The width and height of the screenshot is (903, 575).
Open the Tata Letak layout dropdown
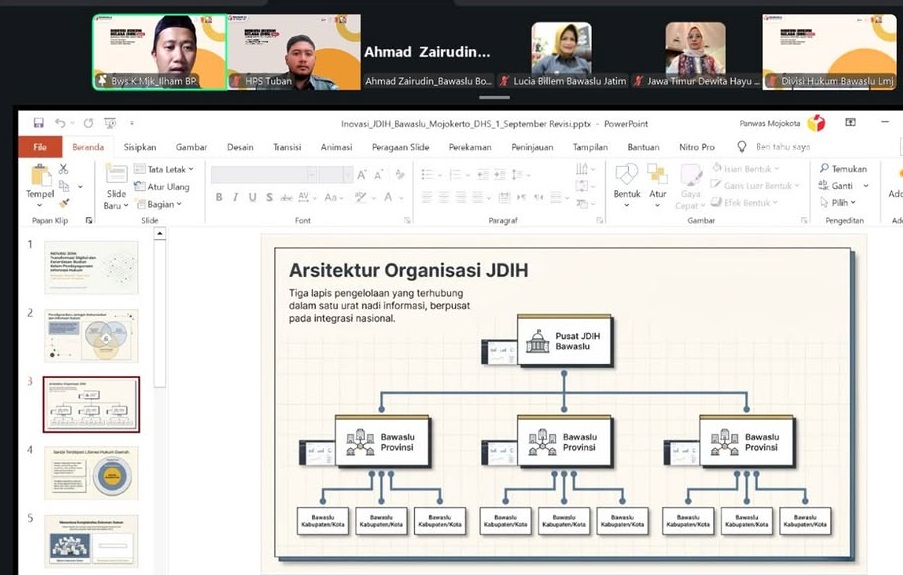[164, 169]
